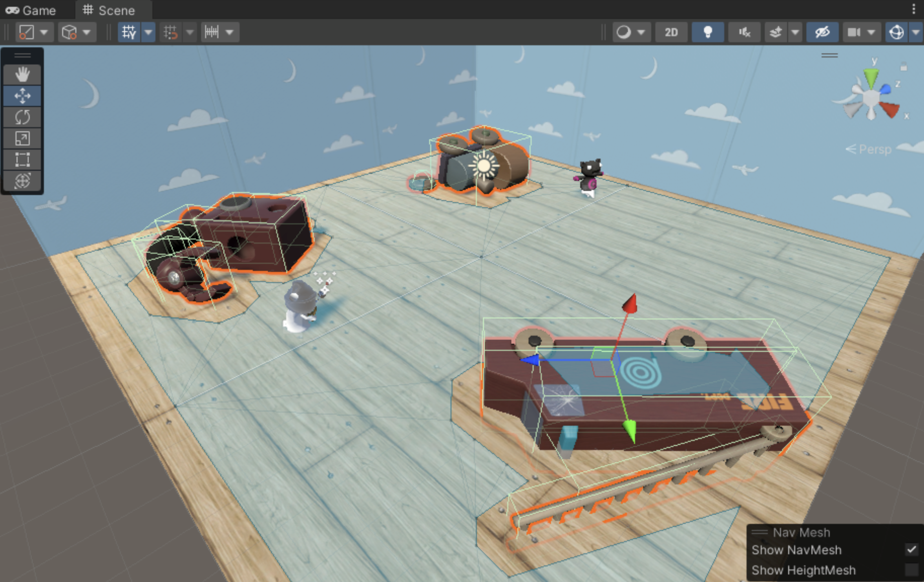Image resolution: width=924 pixels, height=582 pixels.
Task: Click the snap increment ruler icon
Action: [212, 32]
